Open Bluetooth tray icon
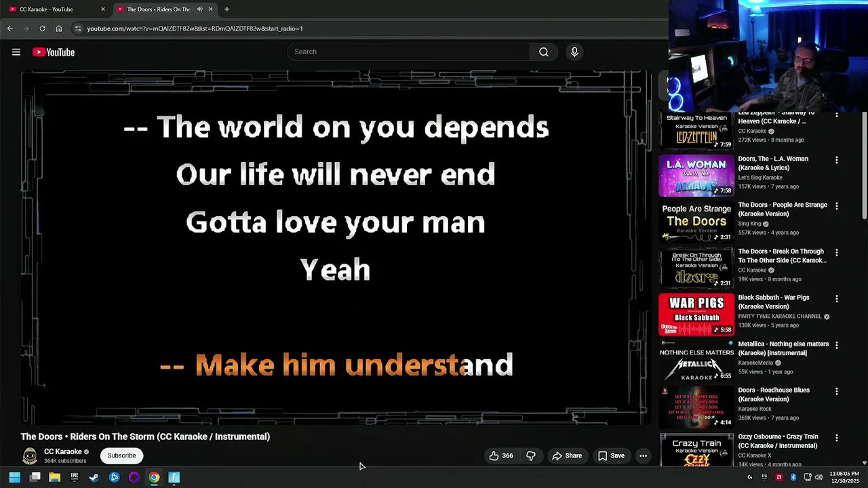This screenshot has width=868, height=488. (x=793, y=477)
